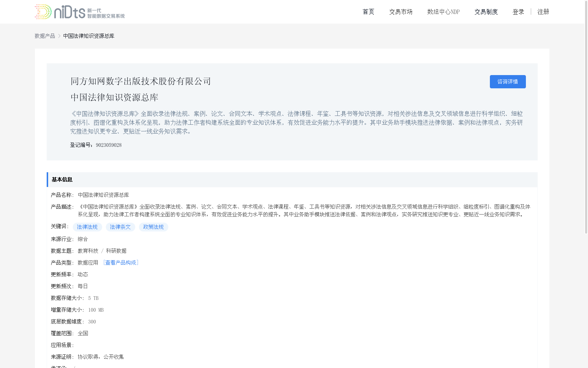Viewport: 588px width, 368px height.
Task: Click coverage value 全国
Action: click(83, 333)
